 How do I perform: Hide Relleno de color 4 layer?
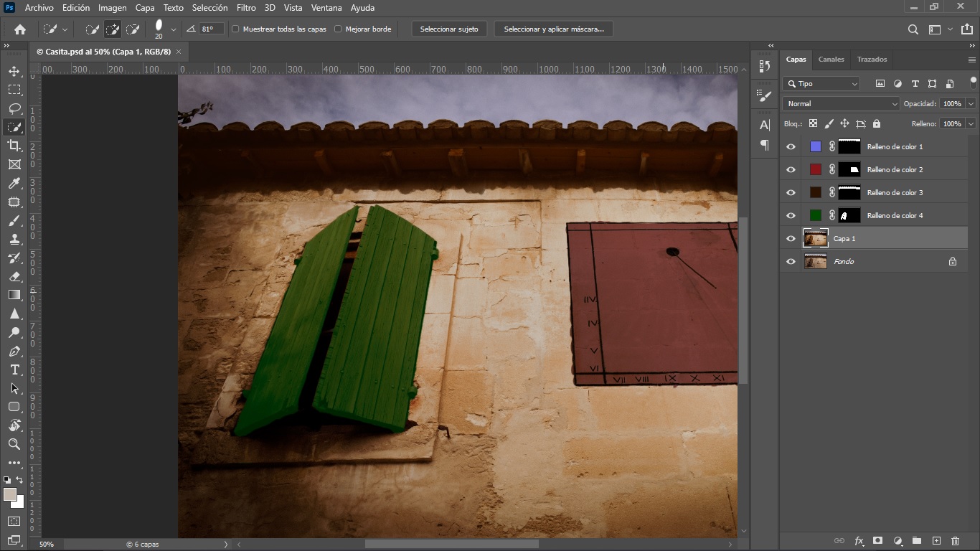tap(791, 215)
